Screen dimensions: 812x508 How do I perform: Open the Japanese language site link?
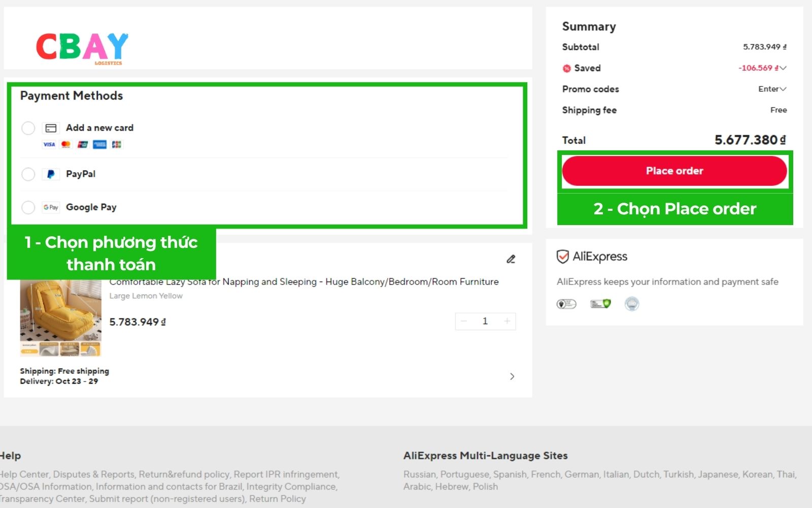coord(718,474)
